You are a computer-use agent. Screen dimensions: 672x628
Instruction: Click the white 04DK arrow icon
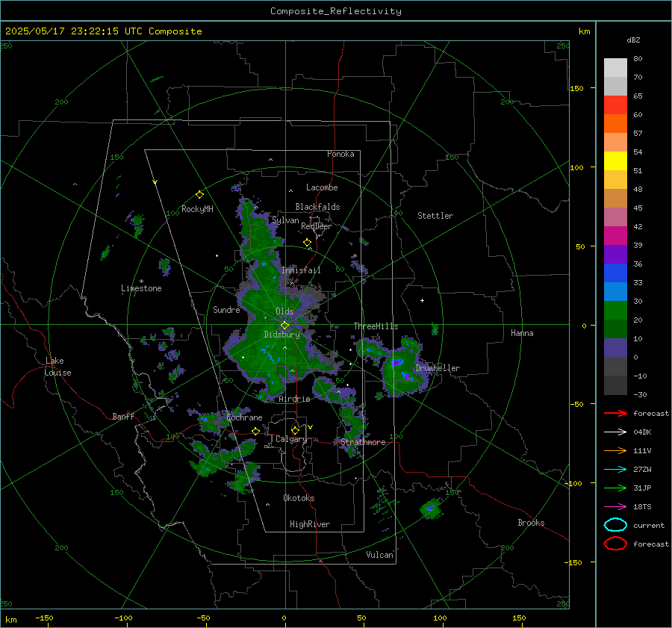click(x=615, y=432)
